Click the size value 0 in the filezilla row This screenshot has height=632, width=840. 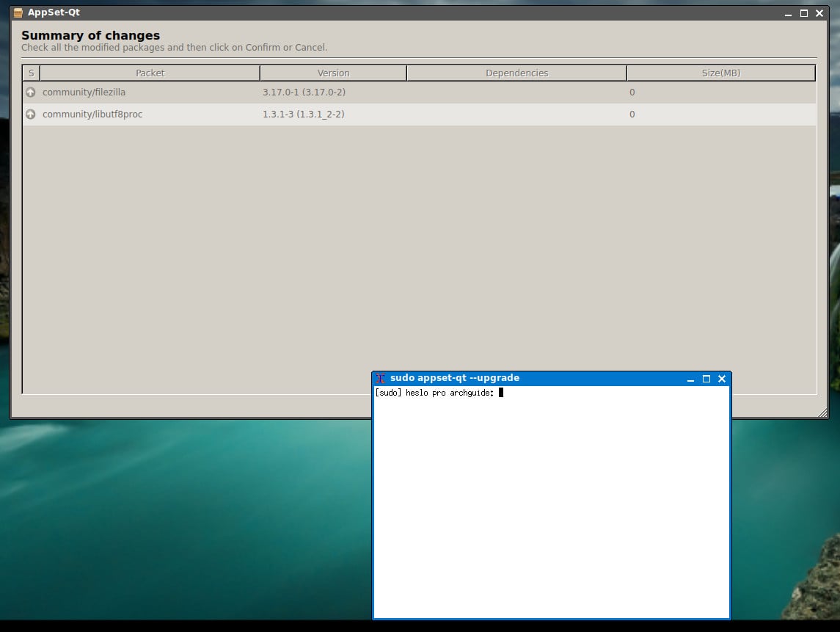pyautogui.click(x=632, y=92)
